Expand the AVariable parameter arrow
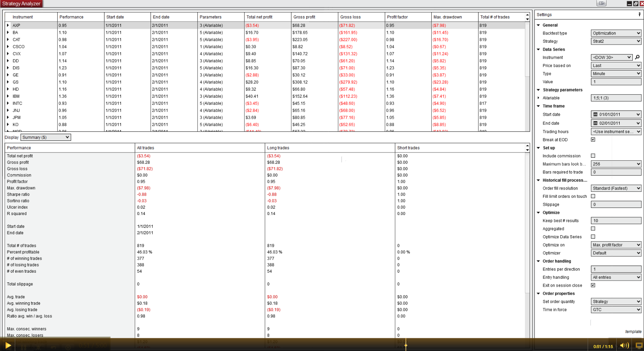The width and height of the screenshot is (644, 351). pyautogui.click(x=538, y=98)
